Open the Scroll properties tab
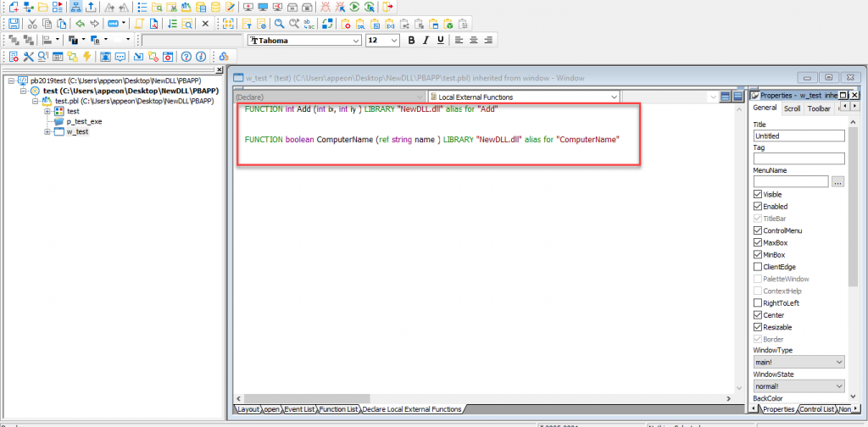This screenshot has height=427, width=868. (791, 108)
